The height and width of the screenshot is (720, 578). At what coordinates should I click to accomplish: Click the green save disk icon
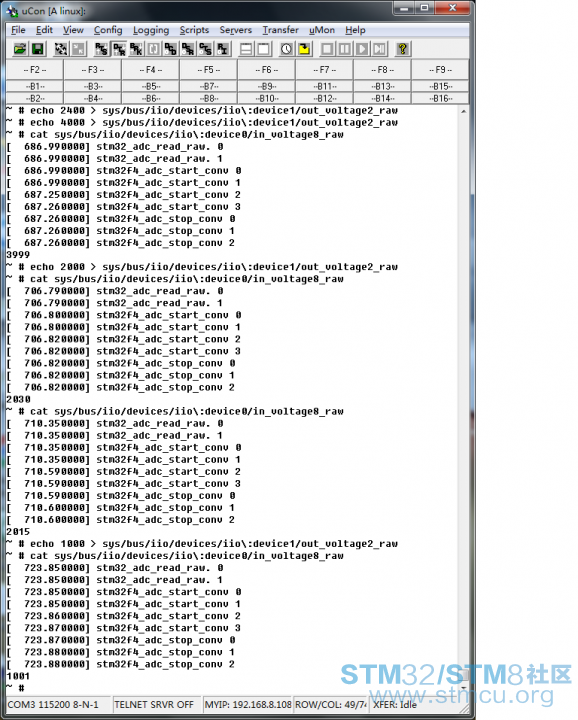38,49
